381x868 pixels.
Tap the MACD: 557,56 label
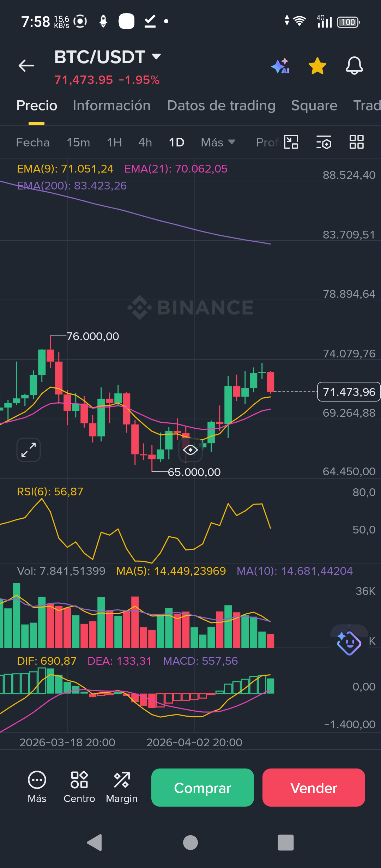click(x=200, y=661)
